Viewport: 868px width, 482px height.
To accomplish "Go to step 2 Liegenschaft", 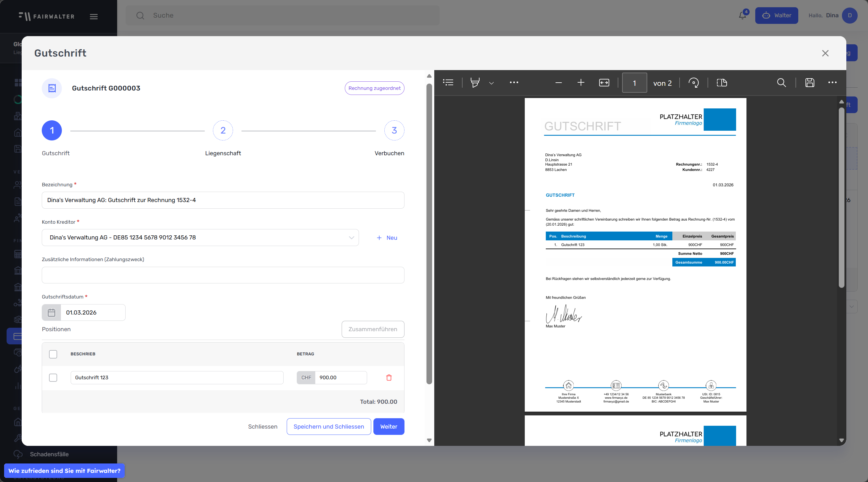I will pyautogui.click(x=223, y=130).
